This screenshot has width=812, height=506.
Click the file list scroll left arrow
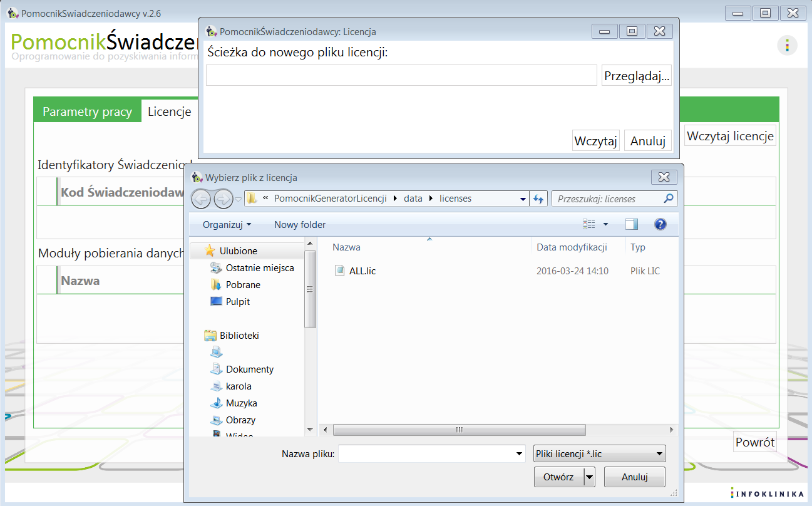tap(326, 430)
